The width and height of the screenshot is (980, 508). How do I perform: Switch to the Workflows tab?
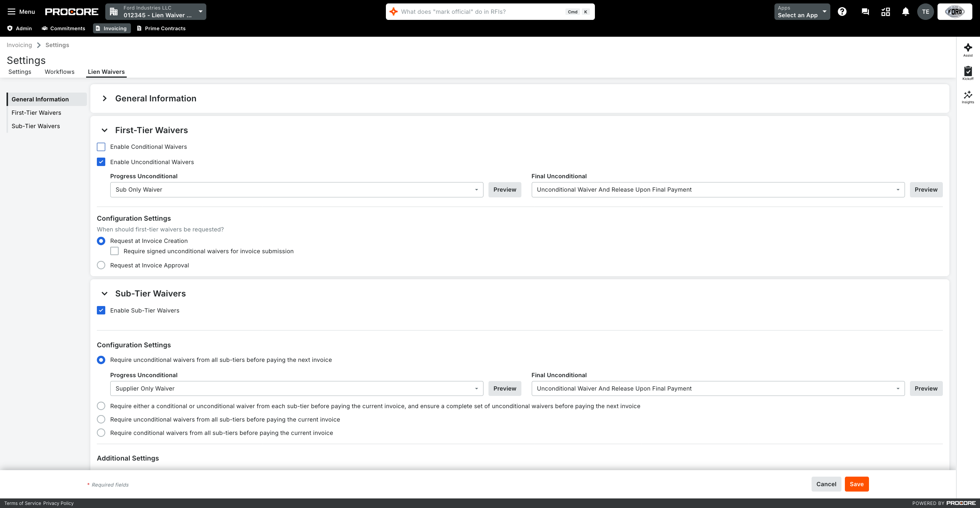(59, 72)
